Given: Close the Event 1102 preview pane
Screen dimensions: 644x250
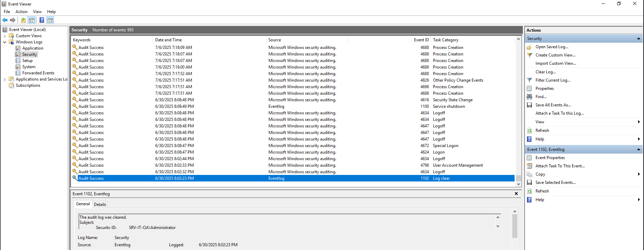Looking at the screenshot, I should (516, 194).
